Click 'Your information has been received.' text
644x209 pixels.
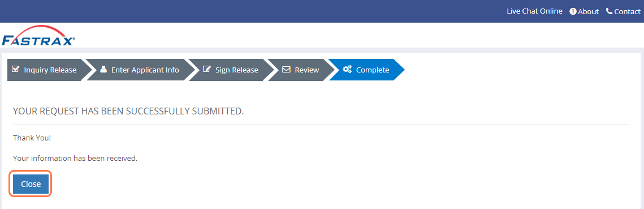click(75, 158)
